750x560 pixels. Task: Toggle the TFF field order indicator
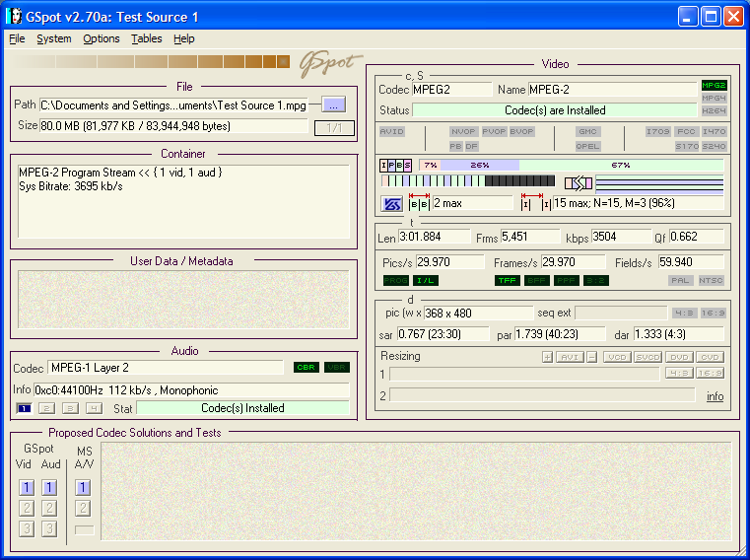coord(508,280)
